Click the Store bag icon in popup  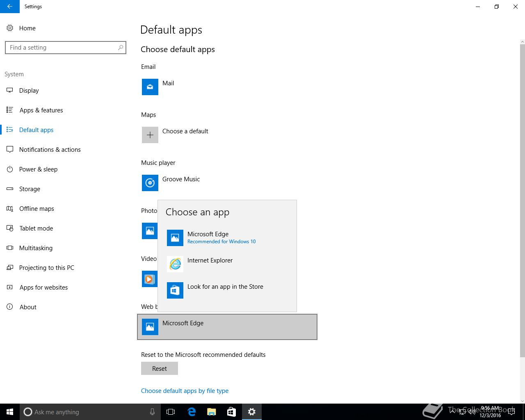pyautogui.click(x=175, y=290)
